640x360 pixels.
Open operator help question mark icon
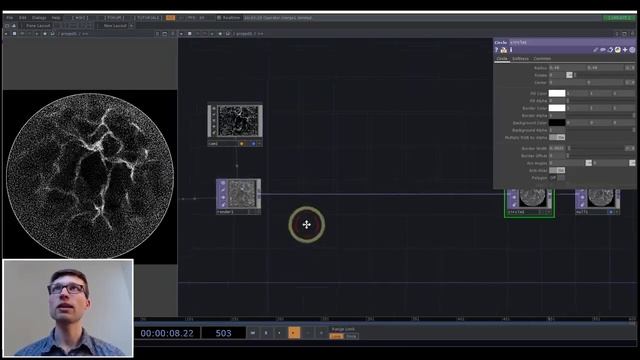coord(497,50)
